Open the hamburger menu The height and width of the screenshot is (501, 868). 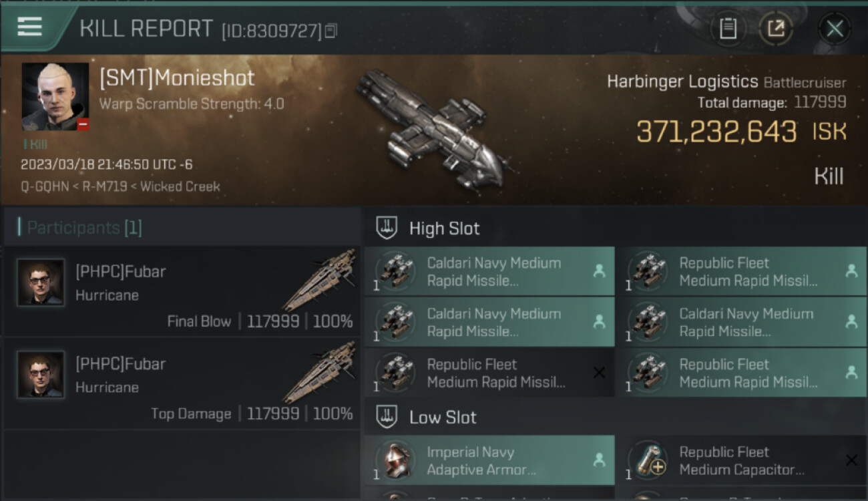[30, 27]
